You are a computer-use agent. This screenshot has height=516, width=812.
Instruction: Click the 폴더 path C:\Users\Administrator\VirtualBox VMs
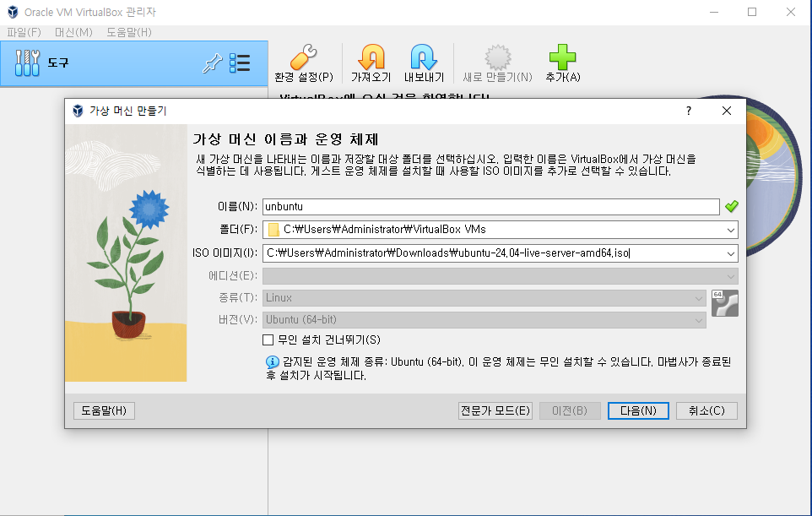(x=385, y=230)
